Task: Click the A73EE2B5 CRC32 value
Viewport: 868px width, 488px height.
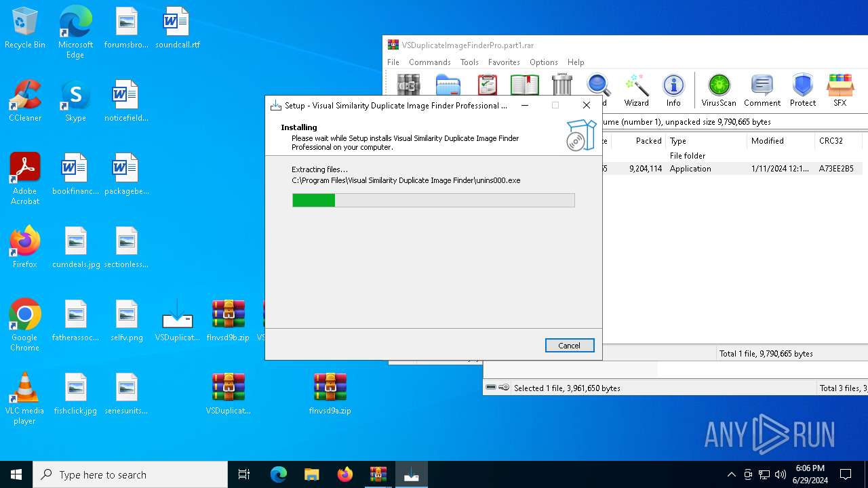Action: coord(836,169)
